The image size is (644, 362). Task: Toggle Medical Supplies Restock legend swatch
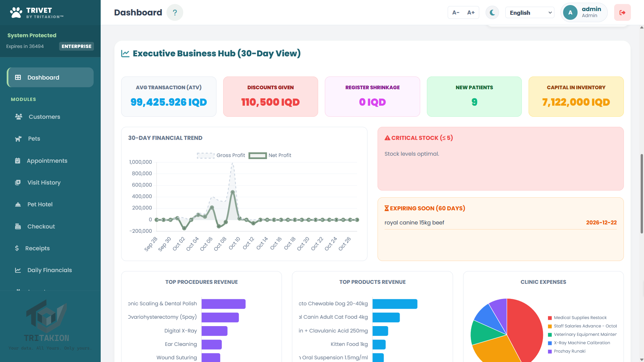click(550, 318)
